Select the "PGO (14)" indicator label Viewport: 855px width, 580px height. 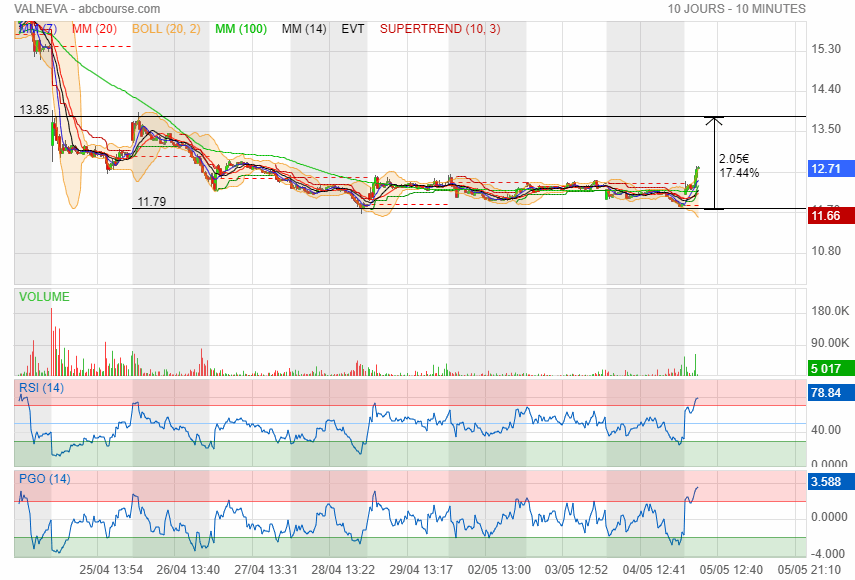tap(45, 479)
